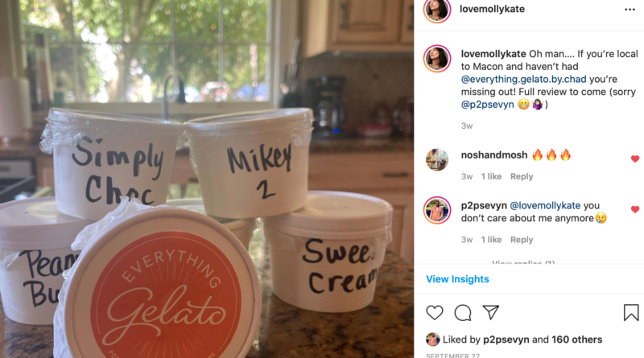644x358 pixels.
Task: Open @p2psevyn mention in caption
Action: [x=488, y=105]
